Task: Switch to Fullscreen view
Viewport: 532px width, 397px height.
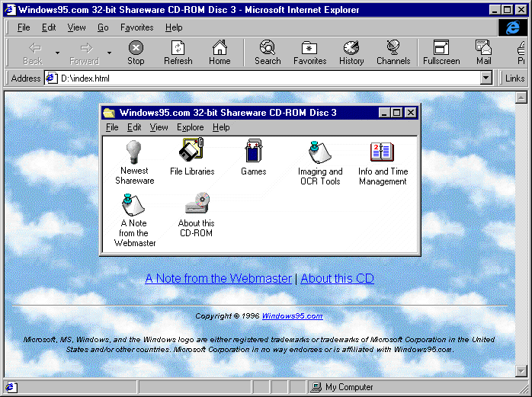Action: click(x=441, y=53)
